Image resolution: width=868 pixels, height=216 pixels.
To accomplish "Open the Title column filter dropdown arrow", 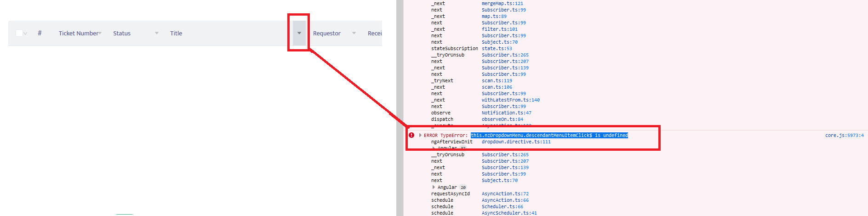I will [299, 33].
